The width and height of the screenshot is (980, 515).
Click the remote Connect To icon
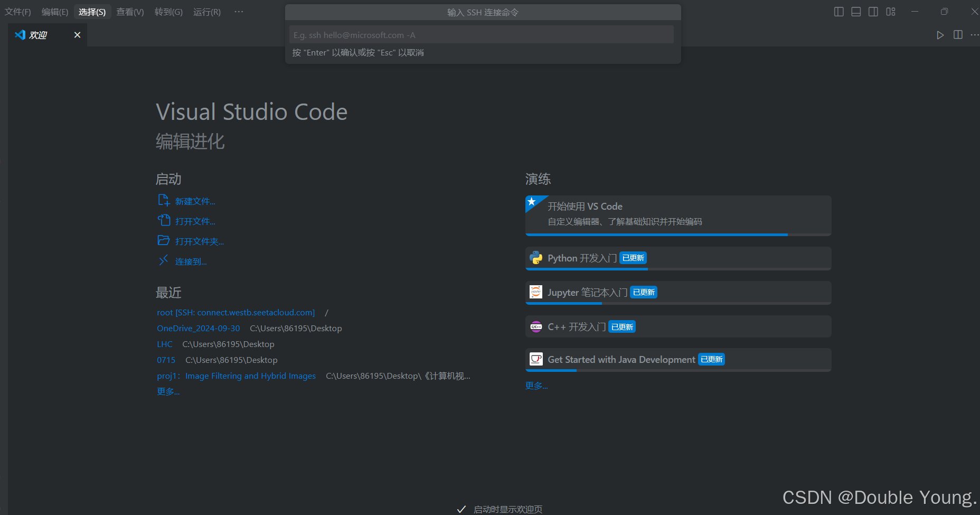coord(164,260)
